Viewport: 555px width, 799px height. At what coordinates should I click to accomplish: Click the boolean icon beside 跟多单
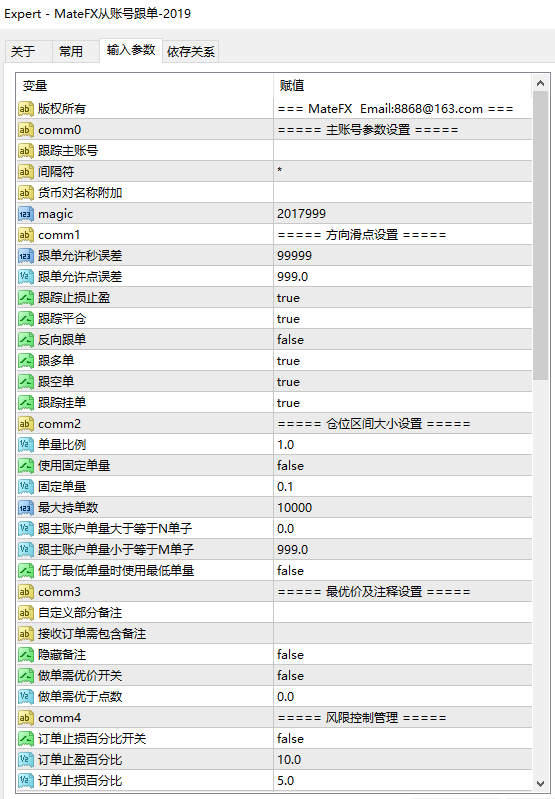(x=25, y=361)
